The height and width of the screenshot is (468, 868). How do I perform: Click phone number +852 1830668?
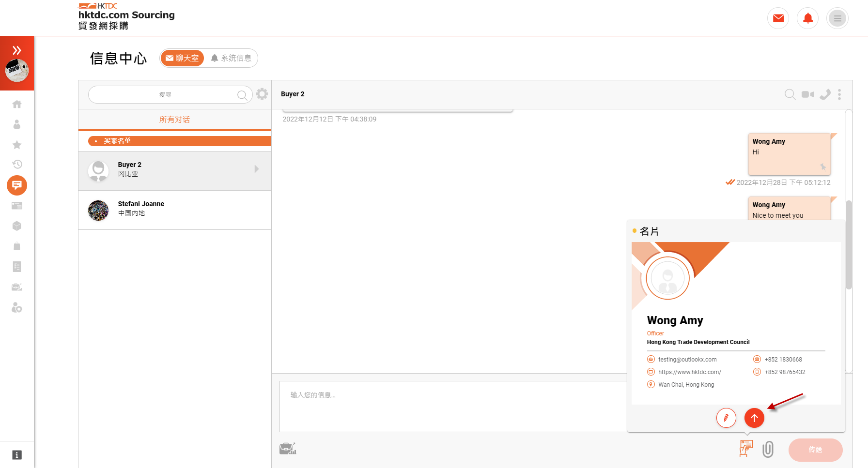(783, 359)
